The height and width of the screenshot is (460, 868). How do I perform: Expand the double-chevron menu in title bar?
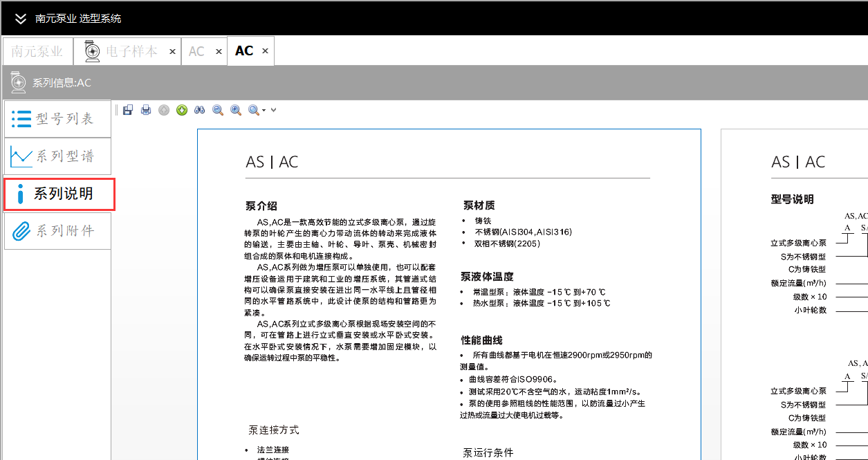[x=20, y=19]
